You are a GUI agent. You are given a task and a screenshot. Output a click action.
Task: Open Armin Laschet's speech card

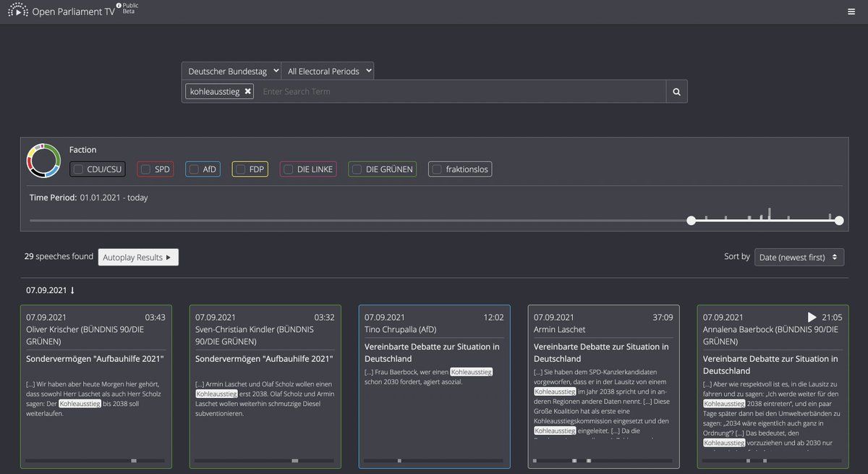(x=603, y=386)
